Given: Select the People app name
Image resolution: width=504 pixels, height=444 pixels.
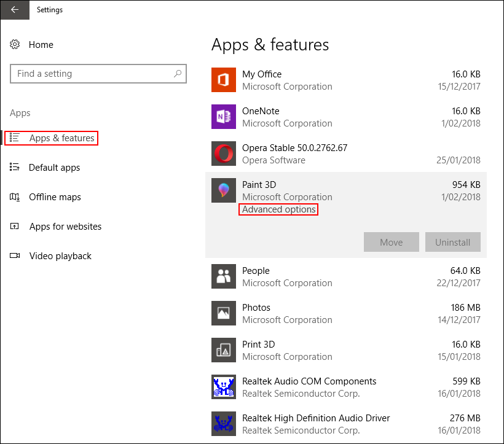Looking at the screenshot, I should pos(256,271).
